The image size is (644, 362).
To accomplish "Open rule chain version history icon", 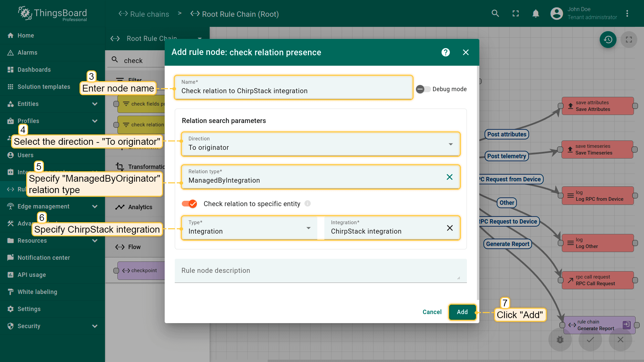I will [x=608, y=40].
